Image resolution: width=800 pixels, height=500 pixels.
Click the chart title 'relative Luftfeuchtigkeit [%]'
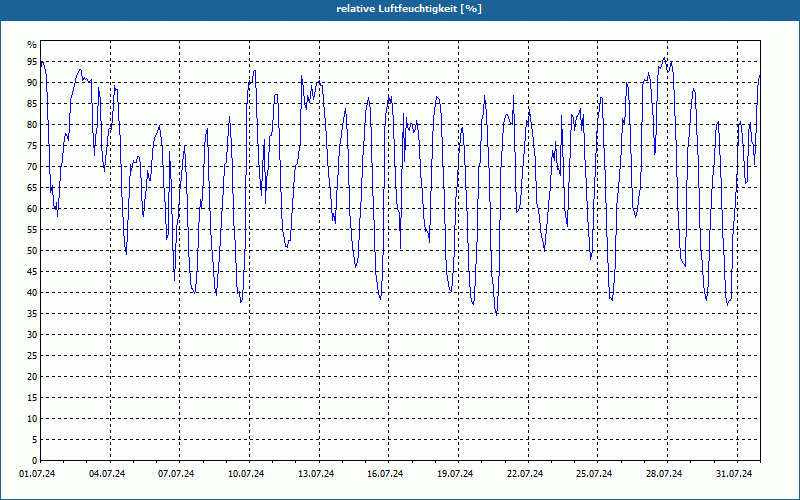point(409,9)
